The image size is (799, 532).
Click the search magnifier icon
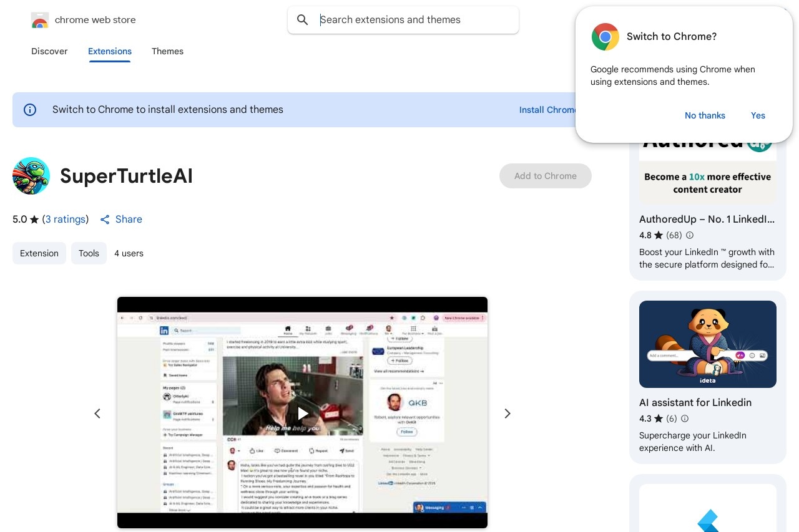click(303, 20)
